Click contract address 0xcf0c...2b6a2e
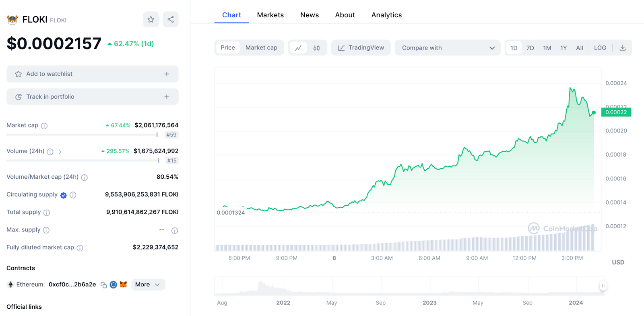 (72, 285)
